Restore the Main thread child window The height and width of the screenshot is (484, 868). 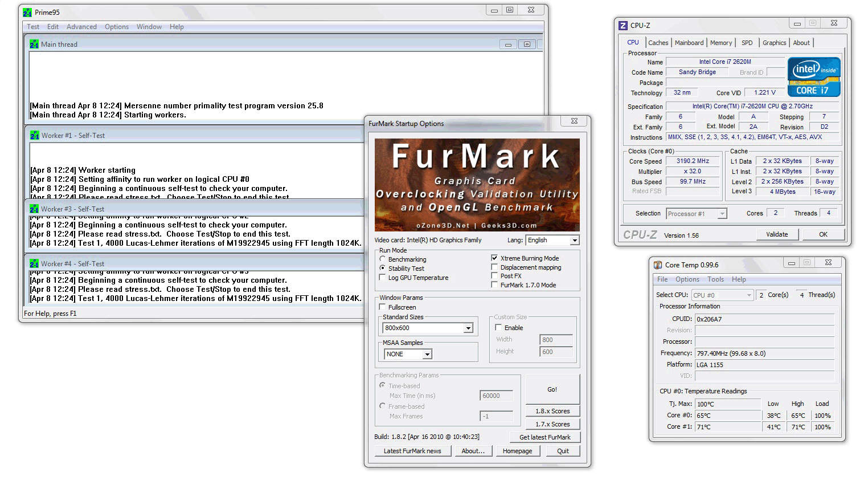[x=527, y=44]
